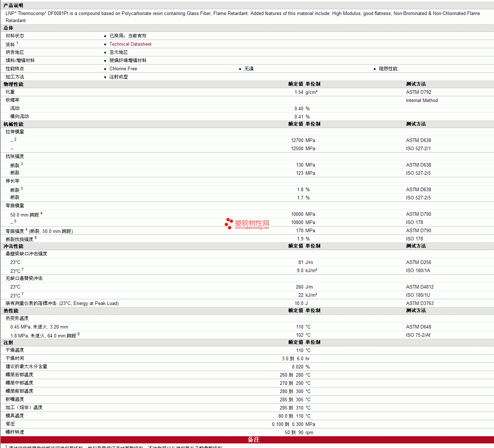The width and height of the screenshot is (494, 448).
Task: Open the Technical Datasheet link
Action: 130,44
